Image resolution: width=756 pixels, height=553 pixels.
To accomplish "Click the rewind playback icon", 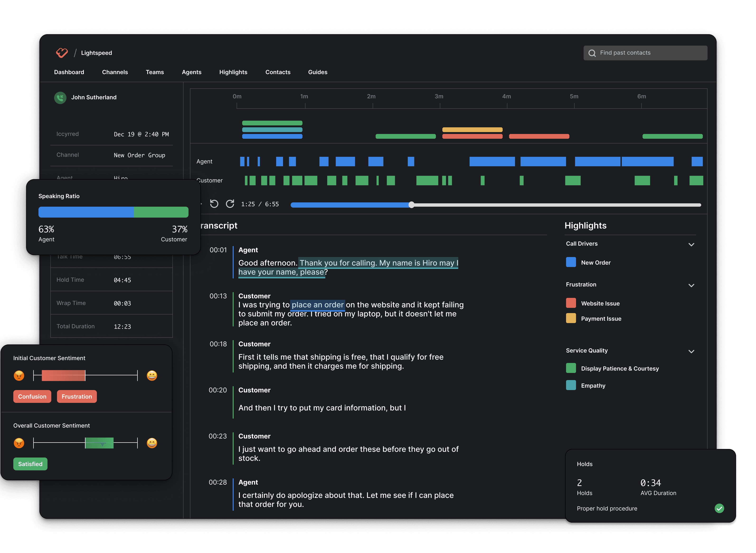I will coord(214,204).
